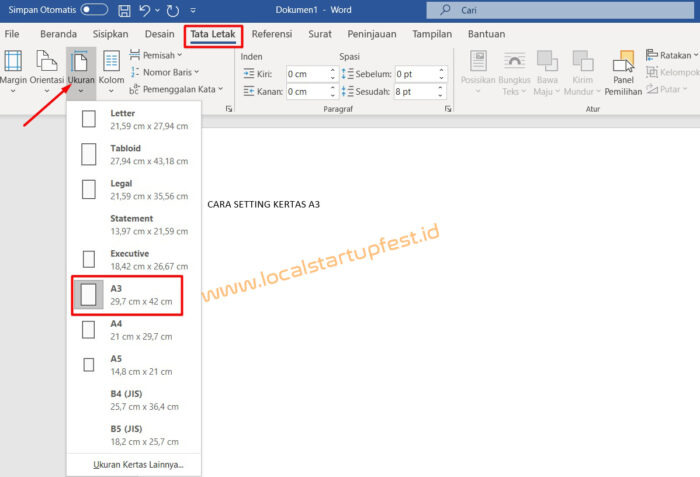Click the Kanan indent input field
The height and width of the screenshot is (477, 700).
click(307, 92)
